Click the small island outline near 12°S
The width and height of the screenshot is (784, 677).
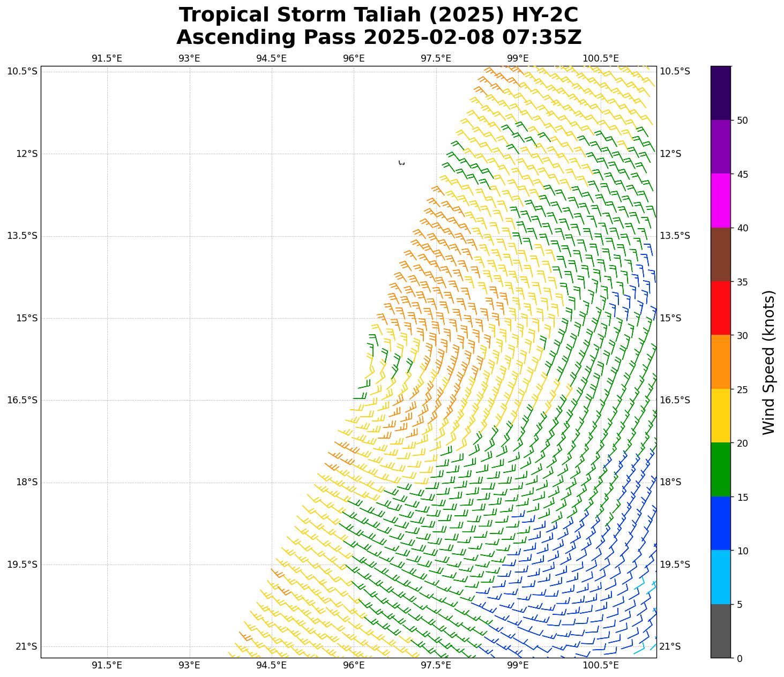401,162
